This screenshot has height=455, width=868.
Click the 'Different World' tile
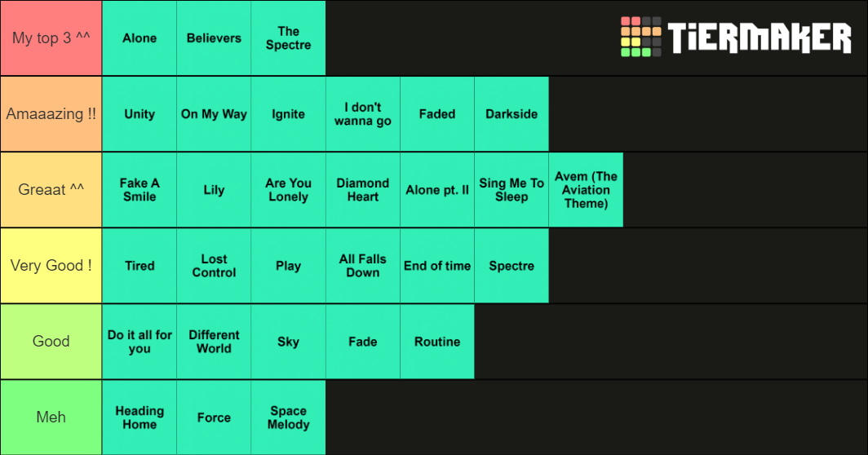click(214, 342)
